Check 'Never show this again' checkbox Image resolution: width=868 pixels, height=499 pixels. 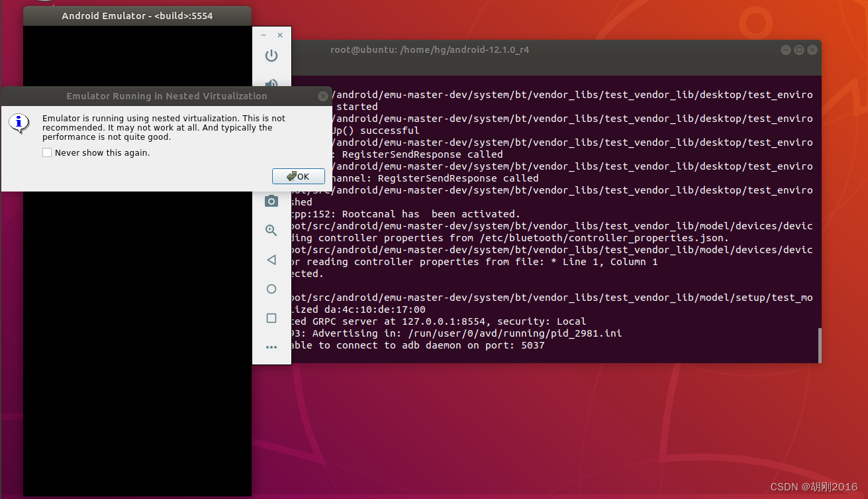(x=47, y=152)
